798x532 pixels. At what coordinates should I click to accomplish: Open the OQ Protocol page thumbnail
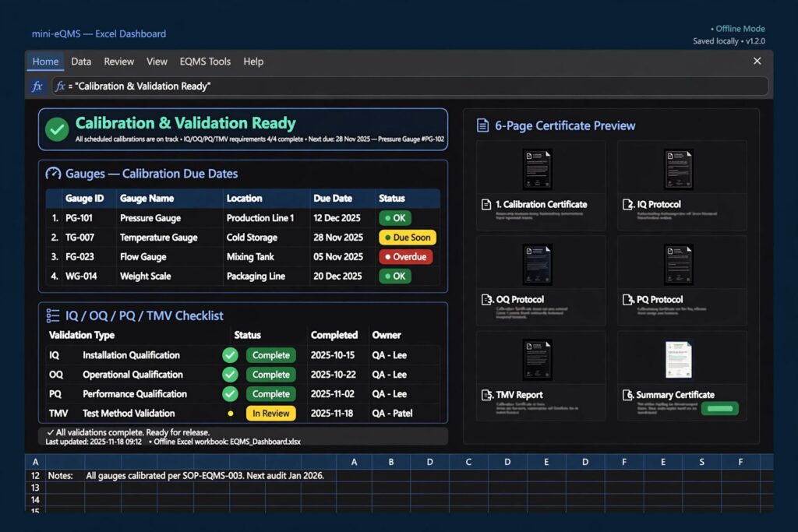[x=538, y=264]
